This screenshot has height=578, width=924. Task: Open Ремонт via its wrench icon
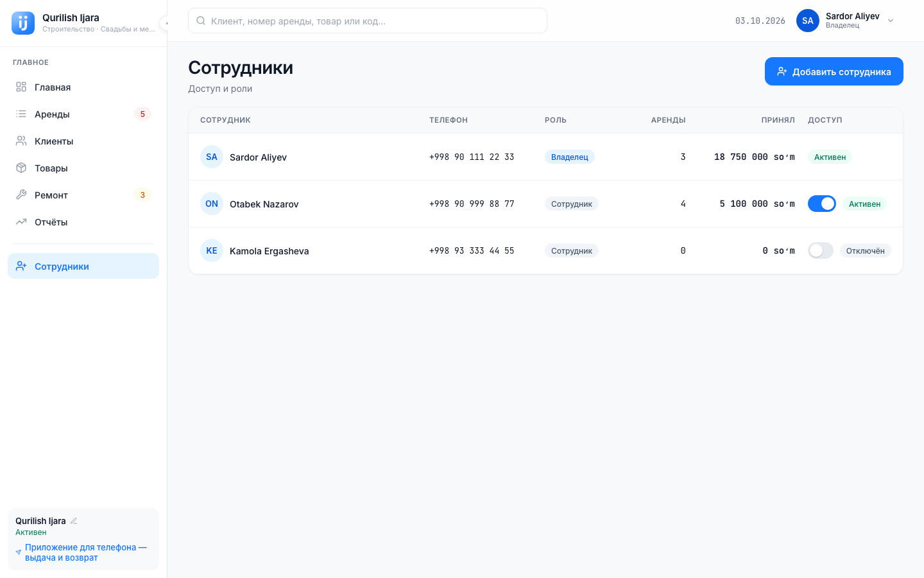point(21,195)
